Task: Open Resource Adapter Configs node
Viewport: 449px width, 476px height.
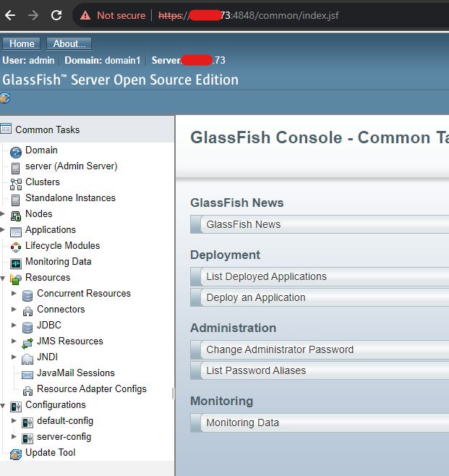Action: pyautogui.click(x=92, y=389)
